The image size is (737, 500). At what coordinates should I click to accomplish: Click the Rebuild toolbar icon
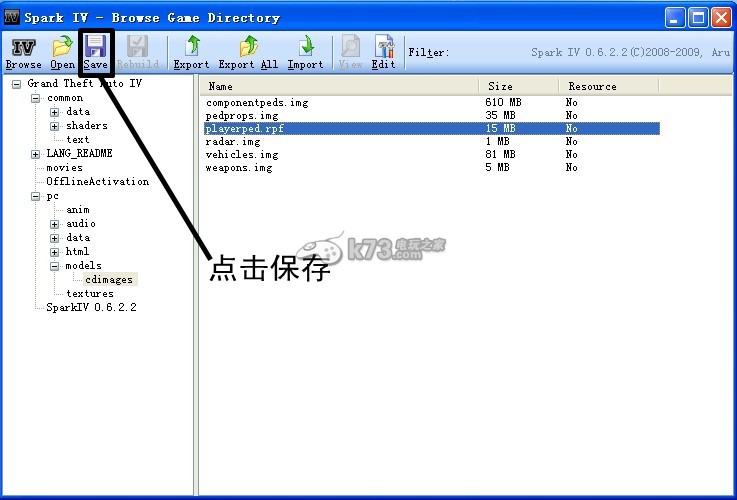pyautogui.click(x=137, y=52)
